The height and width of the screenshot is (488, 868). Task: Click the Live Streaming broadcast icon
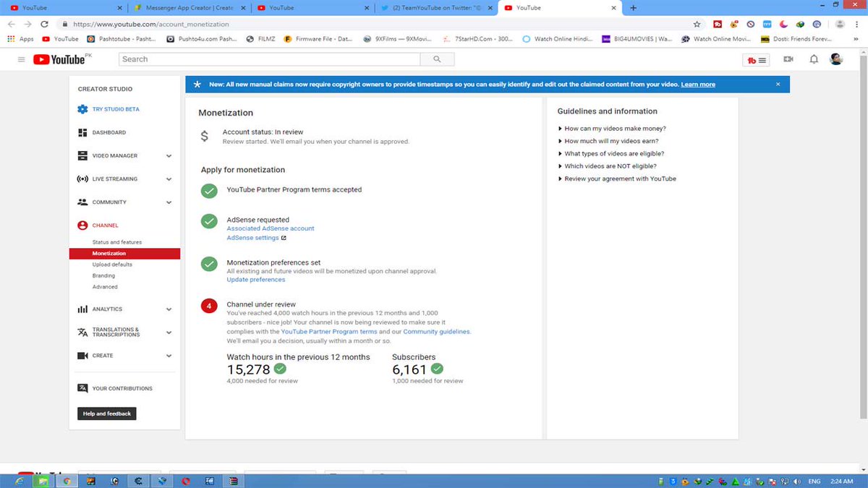(82, 179)
